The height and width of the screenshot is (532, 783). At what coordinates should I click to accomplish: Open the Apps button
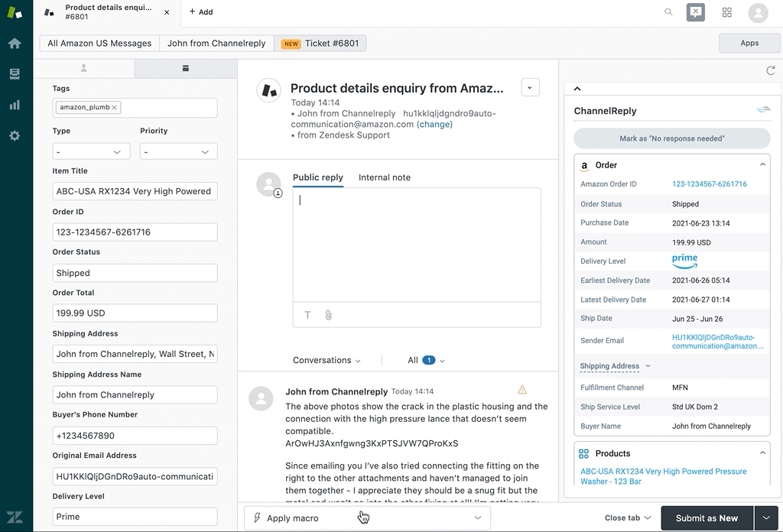click(749, 43)
